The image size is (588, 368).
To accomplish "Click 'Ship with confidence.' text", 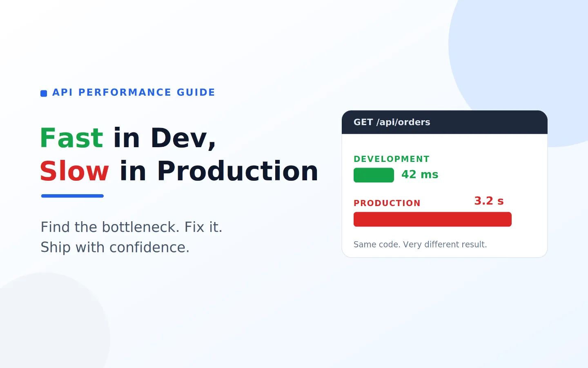I will 115,248.
